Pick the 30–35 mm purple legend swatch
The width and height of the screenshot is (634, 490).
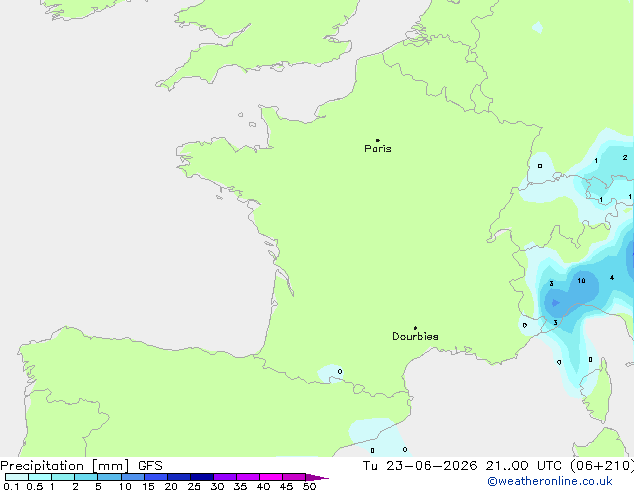tap(224, 477)
